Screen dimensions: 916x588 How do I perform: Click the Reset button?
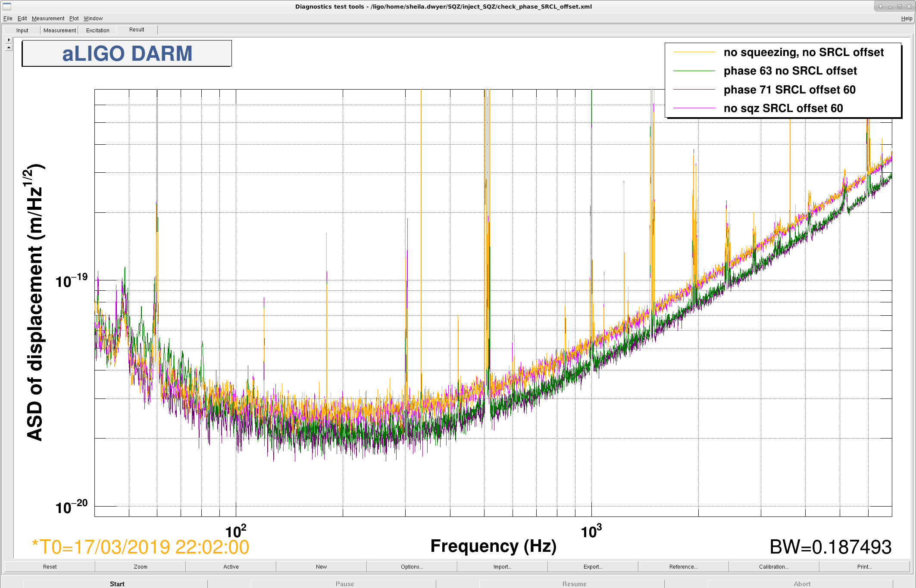click(50, 566)
